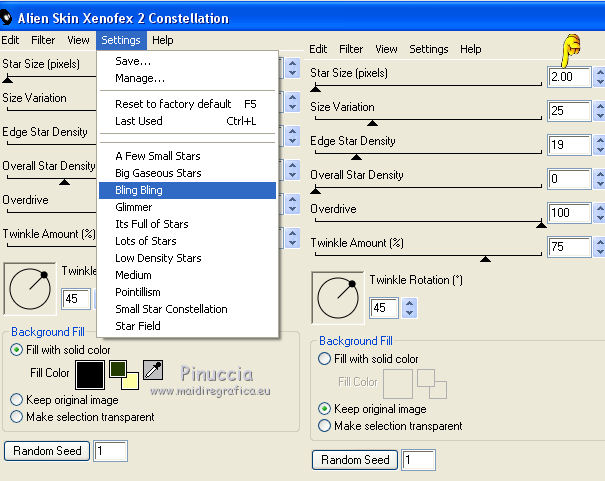Image resolution: width=605 pixels, height=481 pixels.
Task: Click right Edge Star Density 19 field
Action: click(x=569, y=145)
